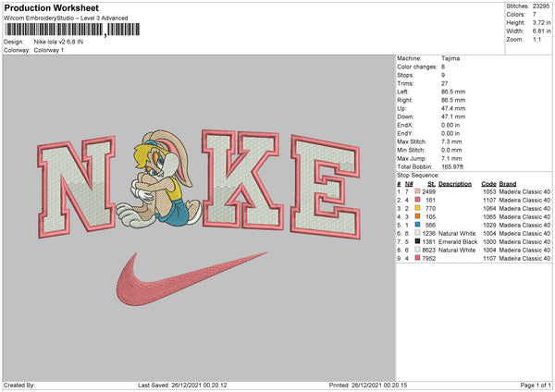This screenshot has height=392, width=555.
Task: Click the peach swatch for stop 1
Action: tap(417, 190)
